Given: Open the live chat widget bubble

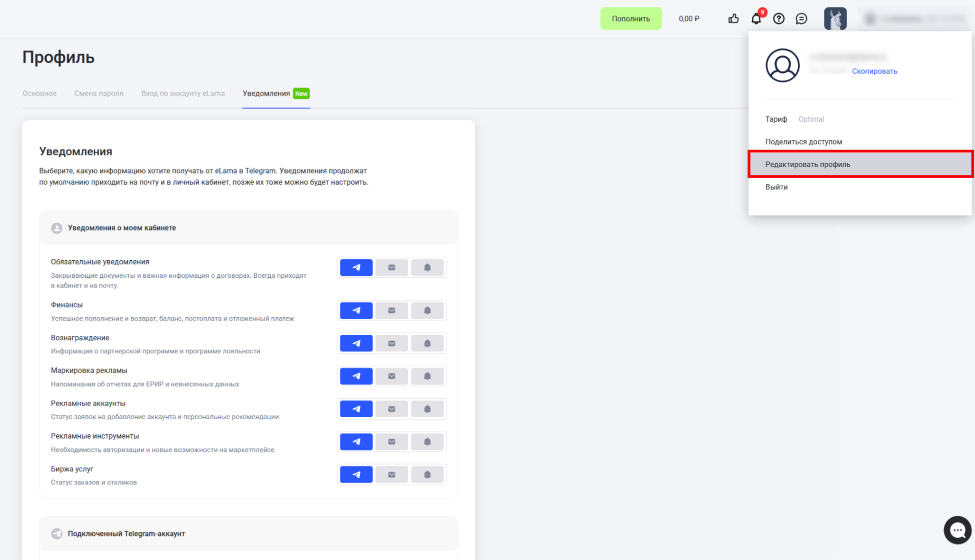Looking at the screenshot, I should [x=957, y=530].
